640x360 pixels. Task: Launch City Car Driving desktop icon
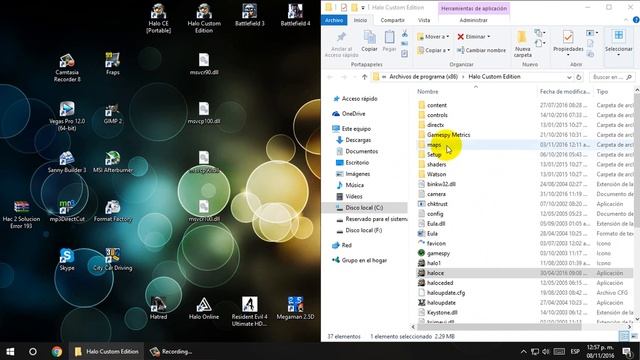[113, 260]
